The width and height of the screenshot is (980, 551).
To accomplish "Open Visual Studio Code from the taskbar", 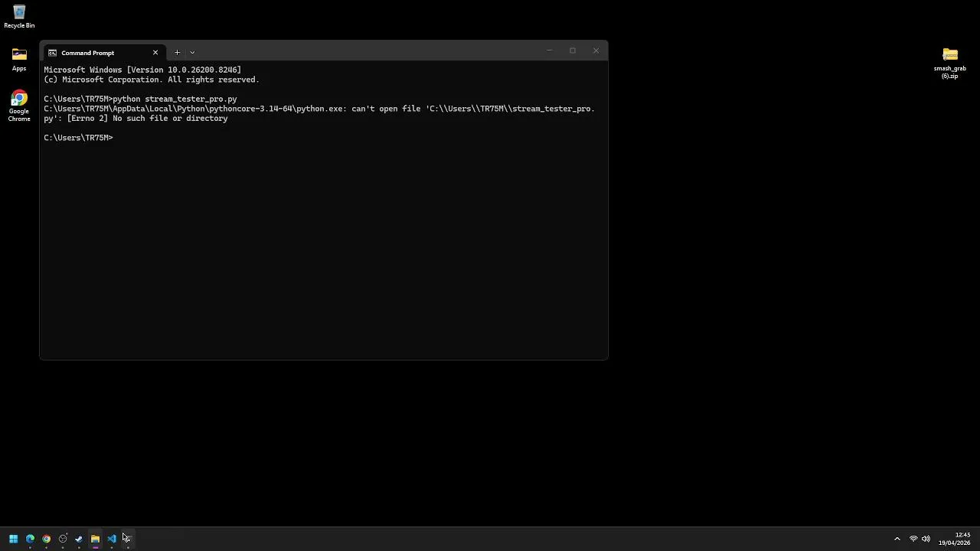I will 112,539.
